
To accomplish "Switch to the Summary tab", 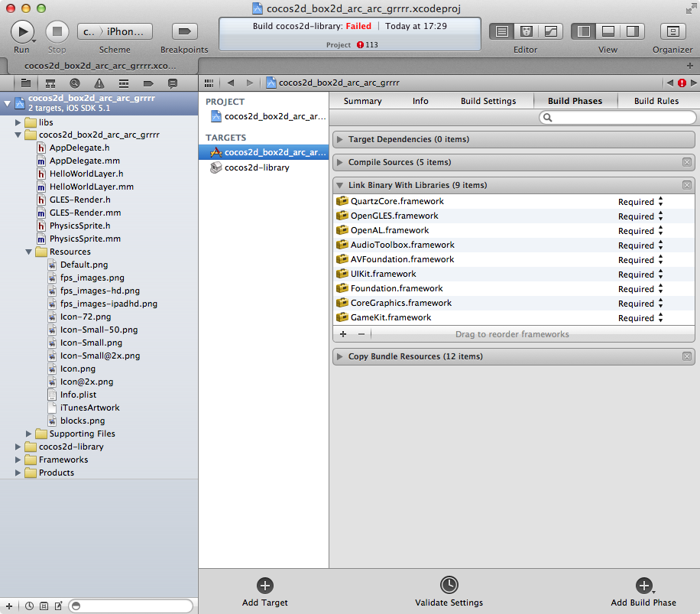I will (x=362, y=101).
